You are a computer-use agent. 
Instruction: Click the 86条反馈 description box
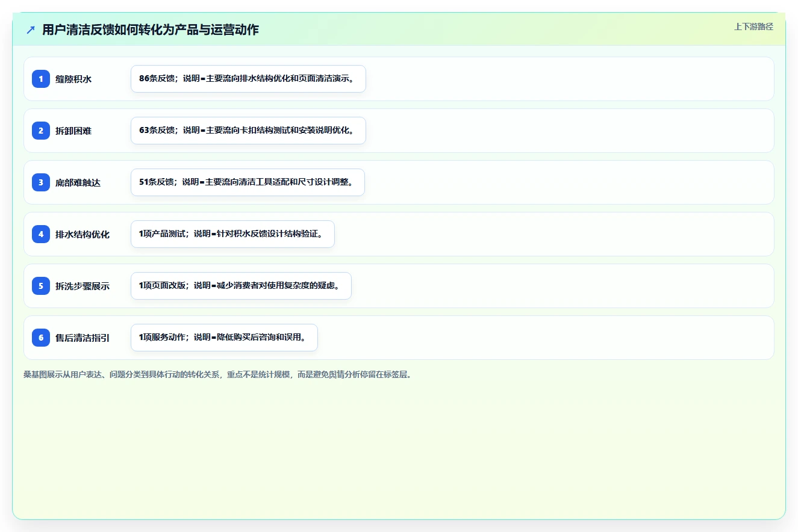click(x=248, y=79)
